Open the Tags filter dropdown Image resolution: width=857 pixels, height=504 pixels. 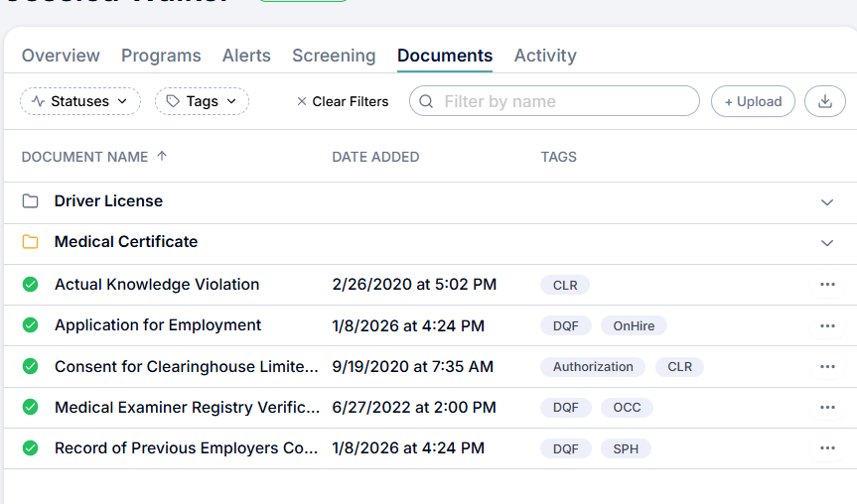(x=202, y=101)
